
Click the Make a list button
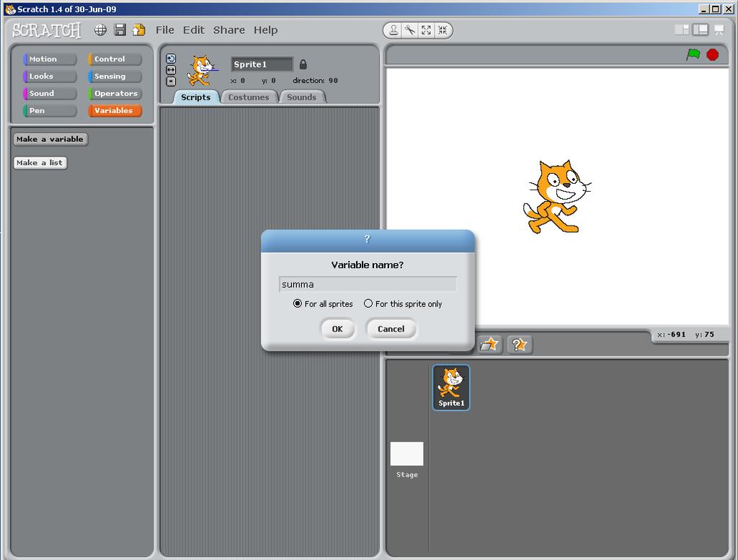(x=40, y=163)
